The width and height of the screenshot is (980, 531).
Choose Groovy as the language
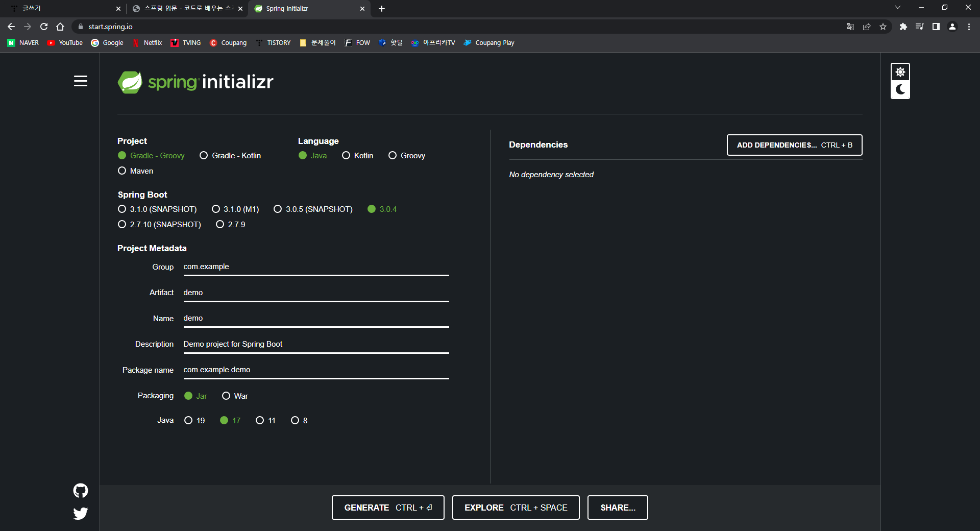(407, 156)
